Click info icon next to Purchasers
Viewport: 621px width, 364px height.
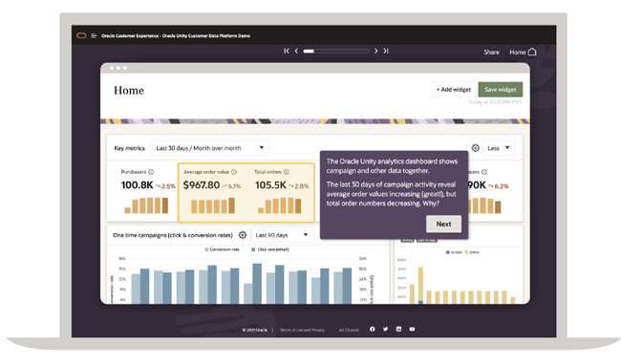point(151,172)
